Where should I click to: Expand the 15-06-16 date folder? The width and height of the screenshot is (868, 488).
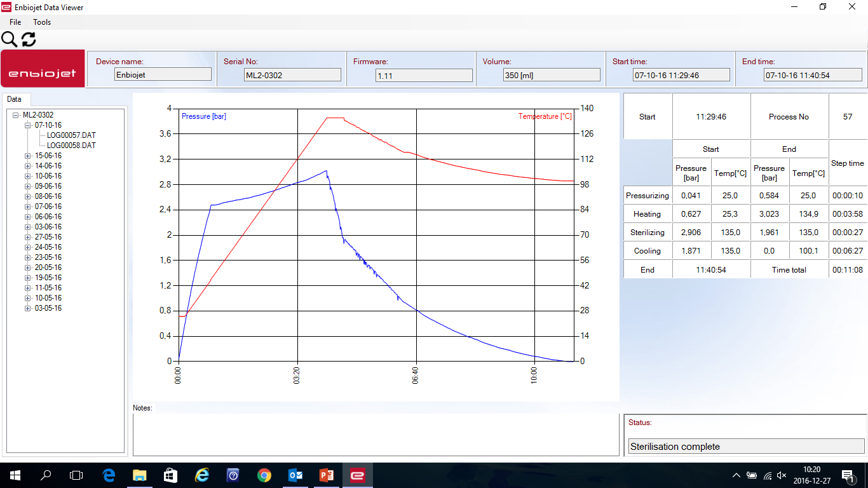(x=28, y=156)
